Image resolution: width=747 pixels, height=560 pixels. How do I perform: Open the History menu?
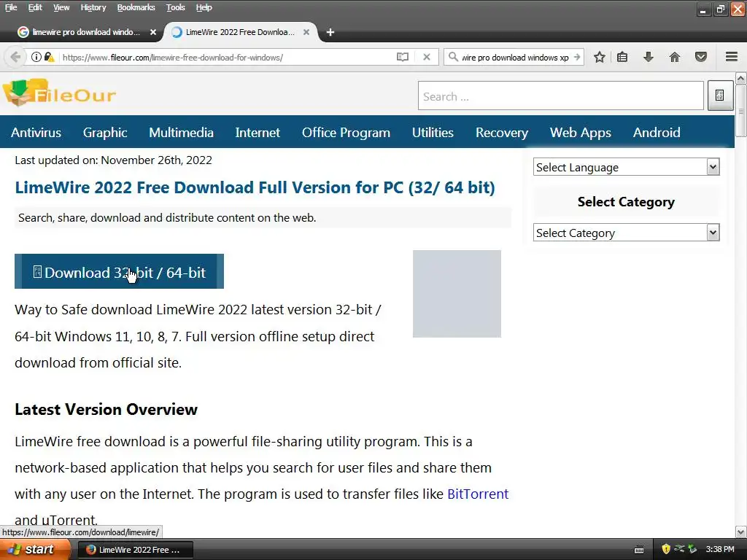coord(93,7)
